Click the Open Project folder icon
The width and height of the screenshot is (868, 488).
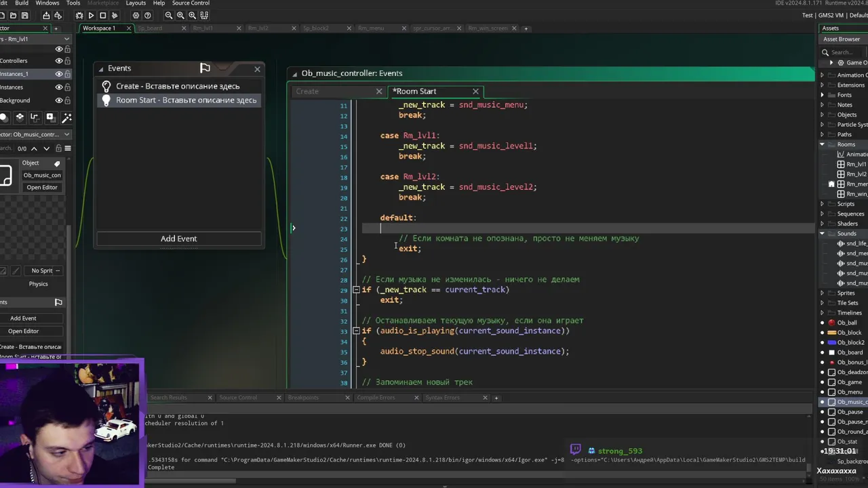tap(13, 15)
